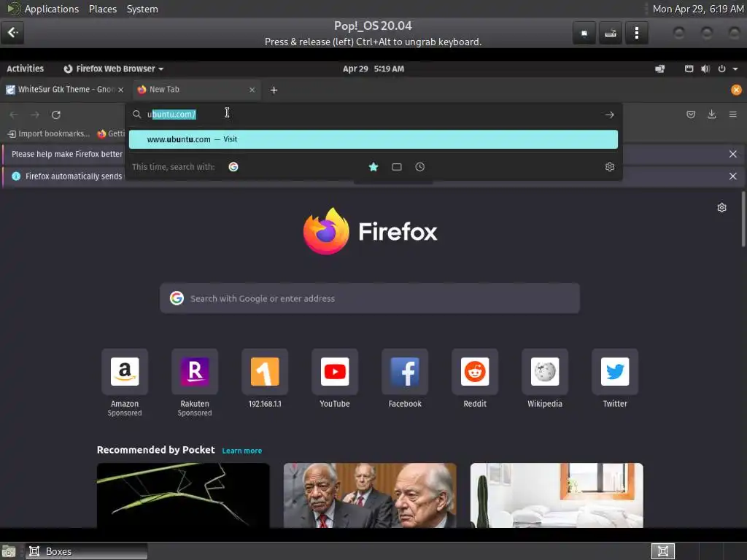The image size is (747, 560).
Task: Select the Boxes taskbar window button
Action: pos(86,551)
